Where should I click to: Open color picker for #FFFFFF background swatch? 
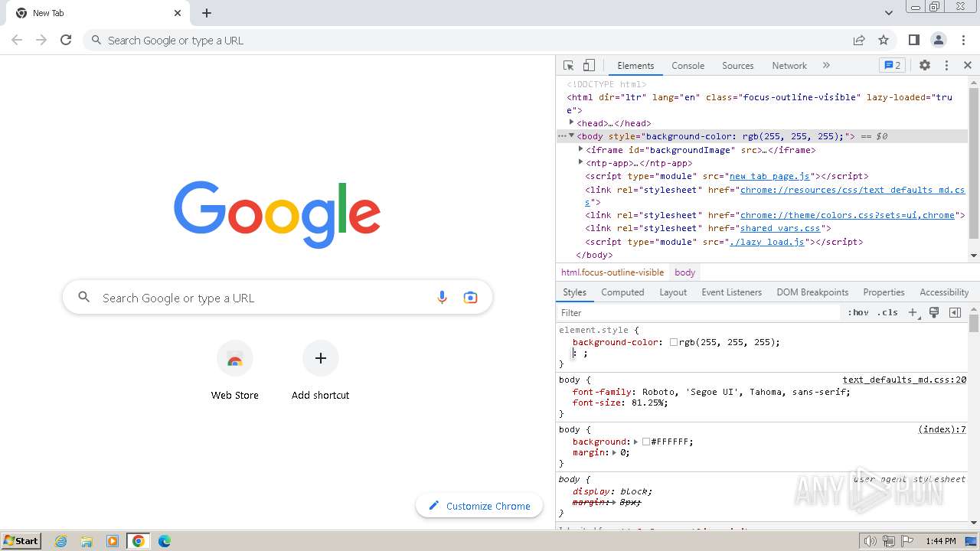point(646,442)
